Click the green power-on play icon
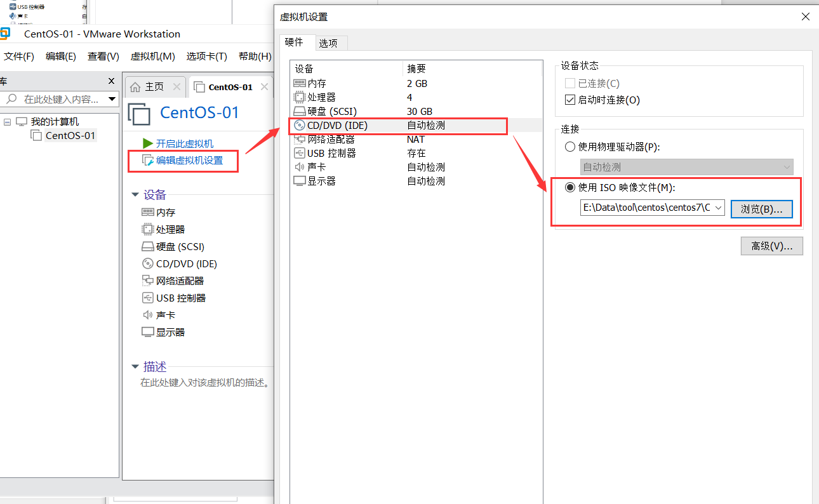The width and height of the screenshot is (819, 504). pos(148,143)
